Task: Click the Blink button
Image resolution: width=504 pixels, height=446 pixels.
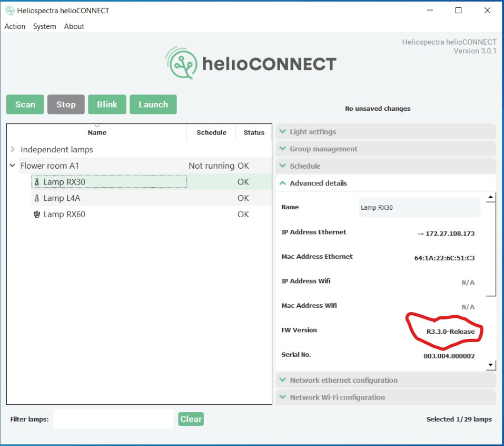Action: point(107,104)
